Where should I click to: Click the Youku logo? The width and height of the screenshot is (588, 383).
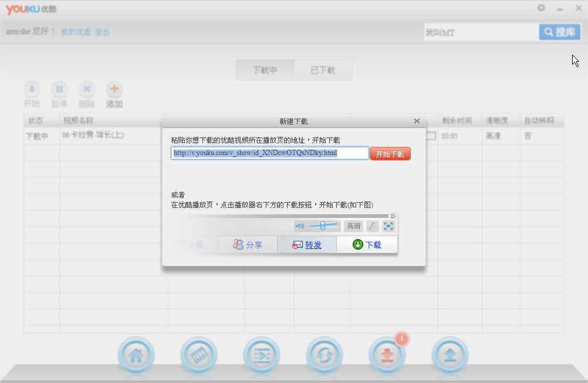[31, 9]
